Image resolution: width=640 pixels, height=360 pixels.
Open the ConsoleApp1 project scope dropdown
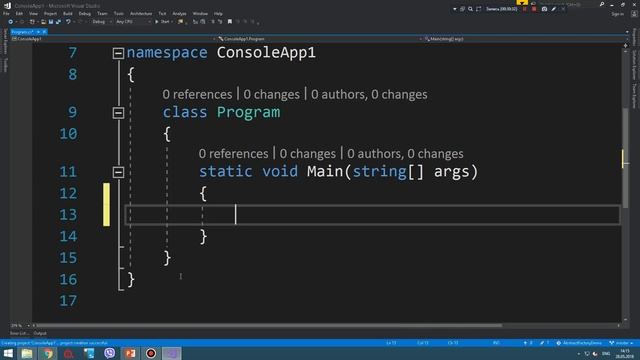[112, 39]
